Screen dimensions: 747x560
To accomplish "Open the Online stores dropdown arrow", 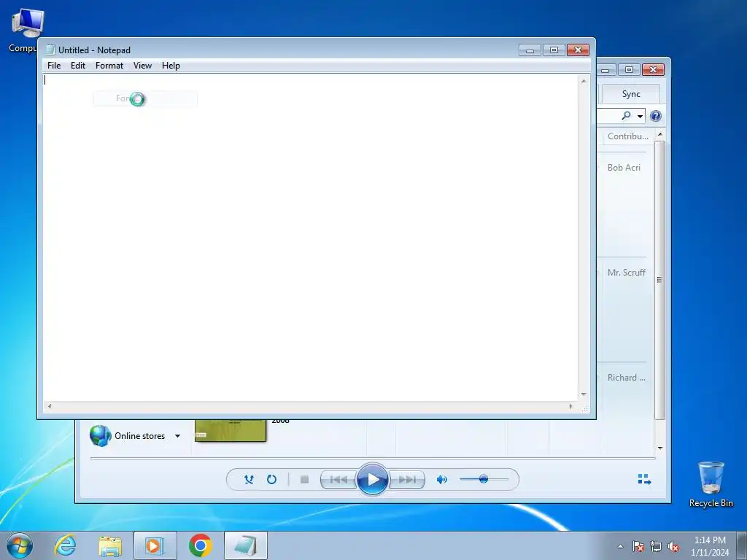I will pyautogui.click(x=178, y=436).
